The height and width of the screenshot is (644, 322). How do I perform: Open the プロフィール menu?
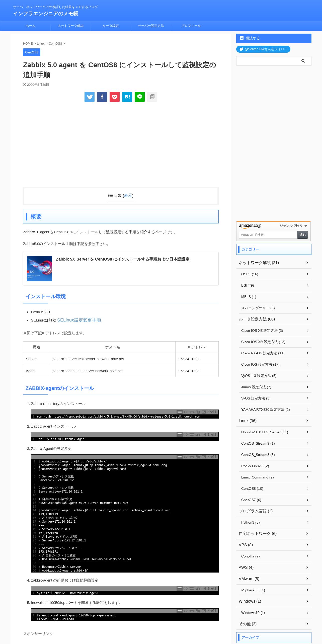tap(191, 26)
